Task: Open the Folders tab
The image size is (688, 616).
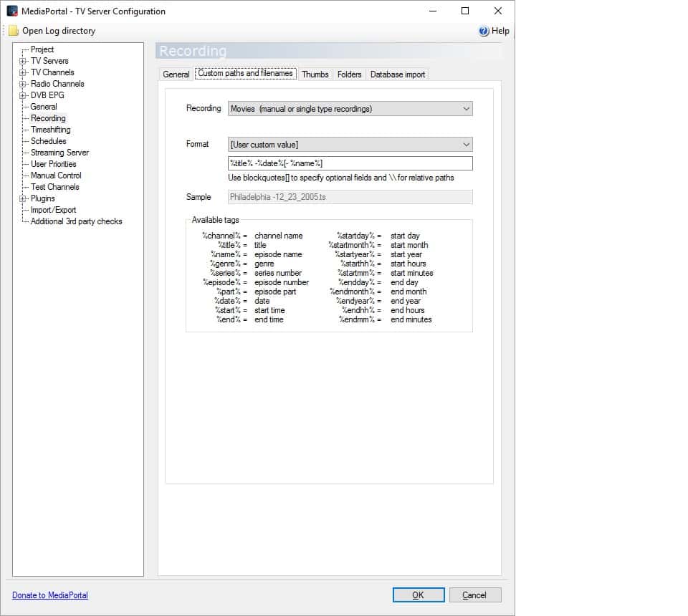Action: coord(349,74)
